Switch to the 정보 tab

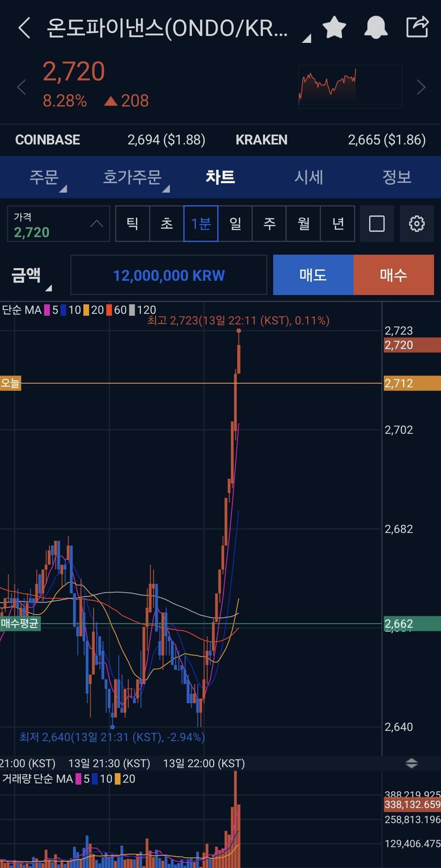pyautogui.click(x=396, y=177)
